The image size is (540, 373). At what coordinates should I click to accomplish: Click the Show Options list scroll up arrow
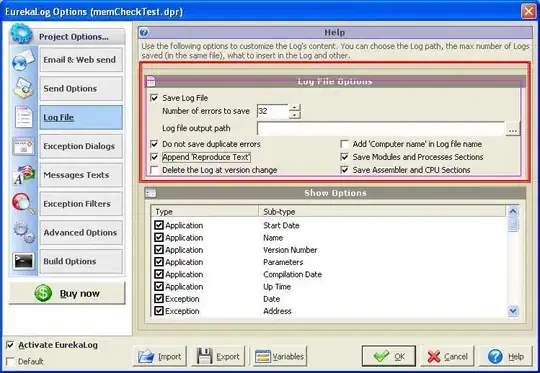click(513, 211)
